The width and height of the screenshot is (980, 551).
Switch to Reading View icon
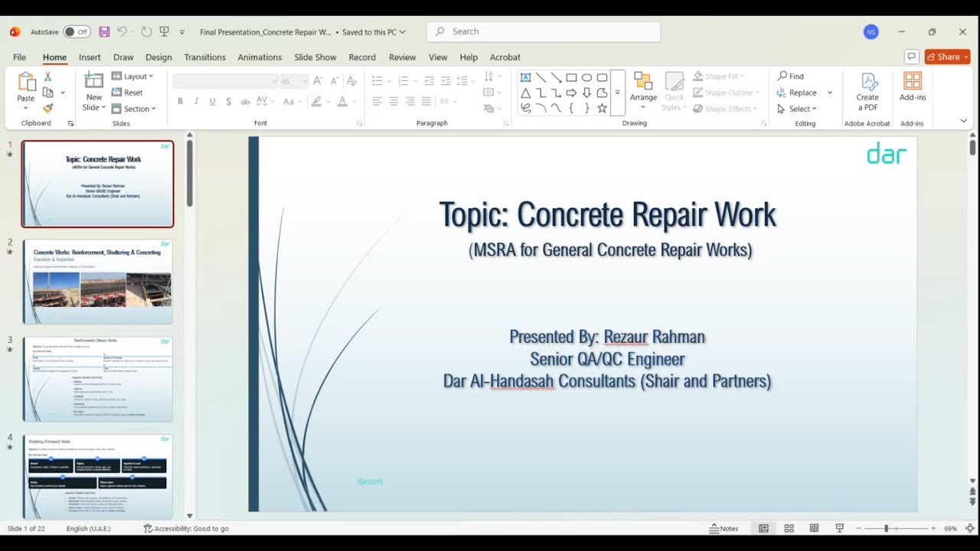(814, 529)
